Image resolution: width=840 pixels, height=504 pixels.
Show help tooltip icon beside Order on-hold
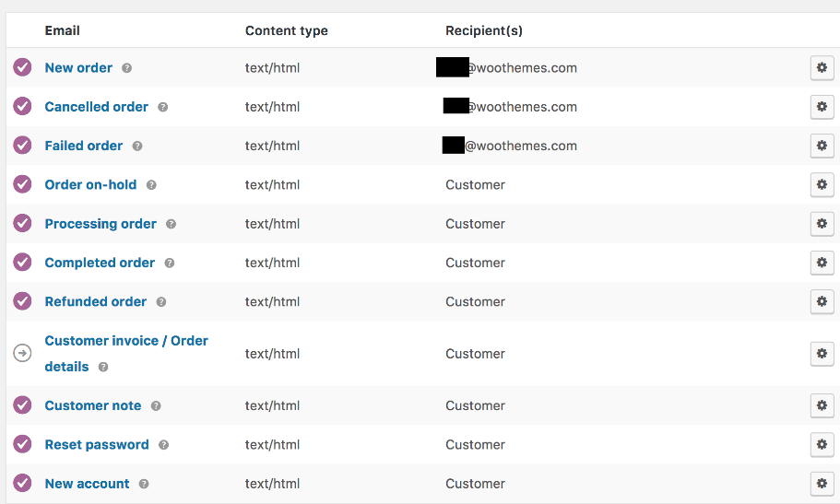[151, 185]
